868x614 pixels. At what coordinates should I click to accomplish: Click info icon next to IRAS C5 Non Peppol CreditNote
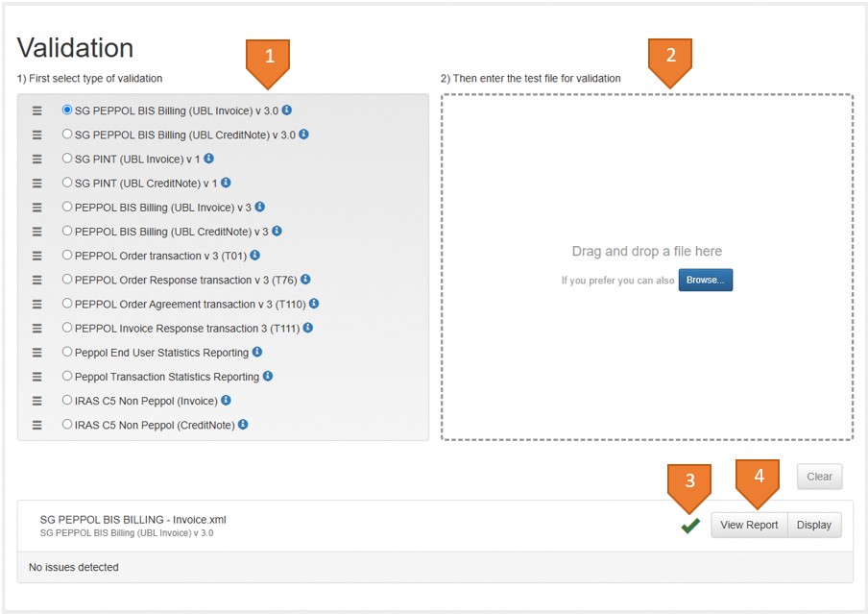pyautogui.click(x=243, y=425)
